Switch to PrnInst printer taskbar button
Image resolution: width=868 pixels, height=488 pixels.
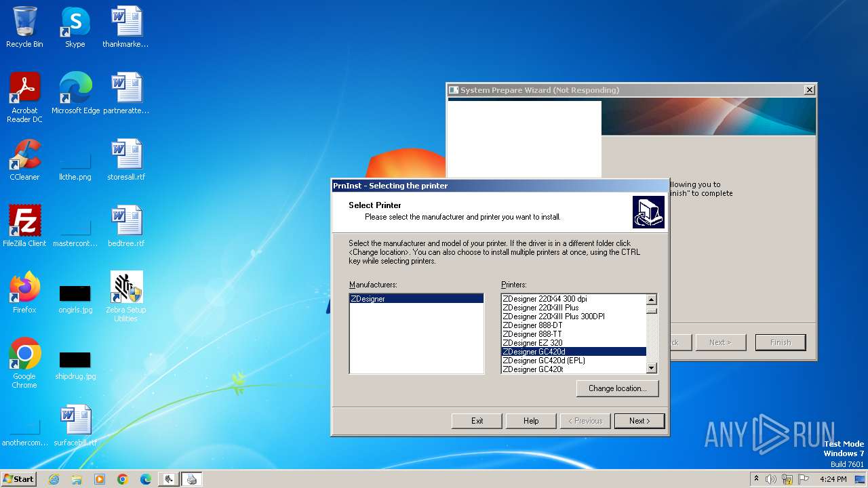[x=192, y=479]
